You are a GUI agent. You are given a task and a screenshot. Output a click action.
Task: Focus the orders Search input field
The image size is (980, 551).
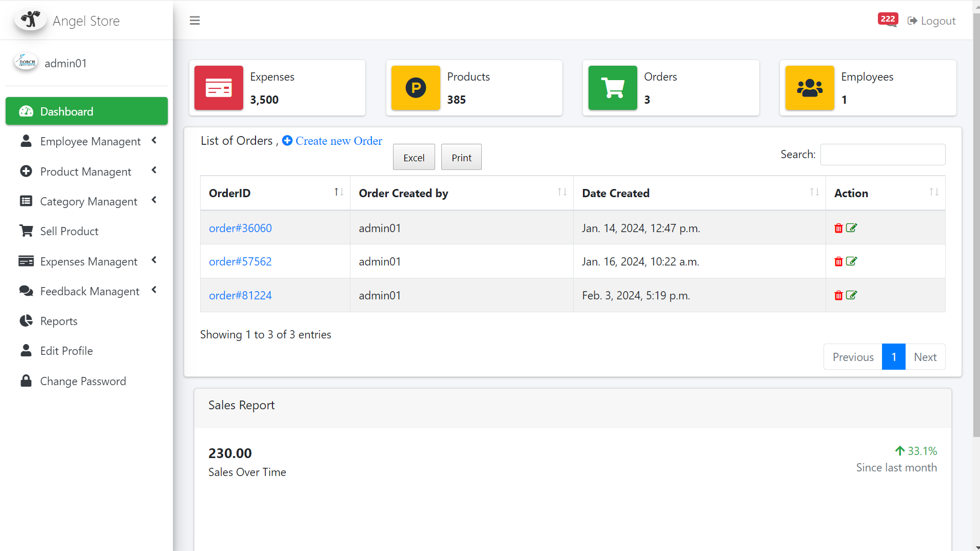tap(883, 155)
